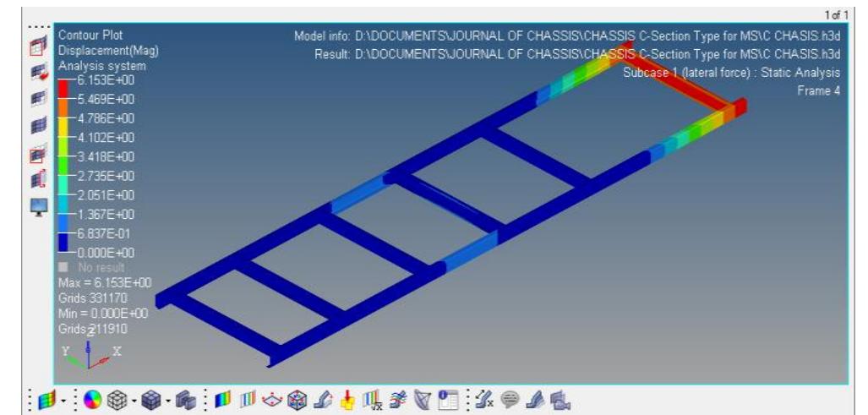Viewport: 868px width, 415px height.
Task: Click the vertical striped iso icon
Action: (x=248, y=400)
